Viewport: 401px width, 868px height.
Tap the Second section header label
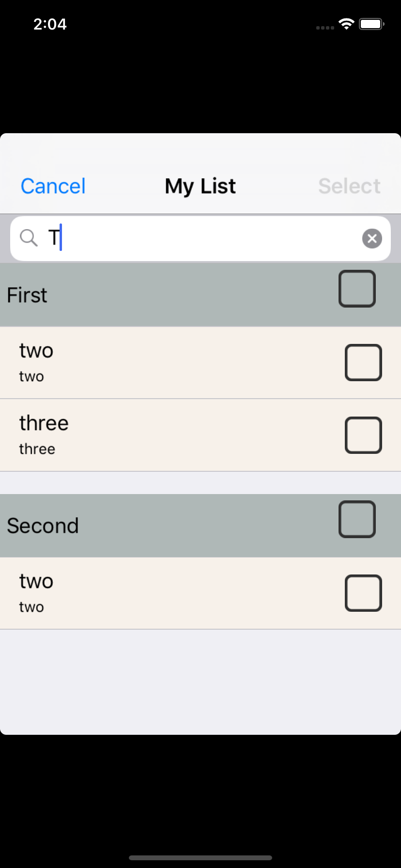[43, 526]
